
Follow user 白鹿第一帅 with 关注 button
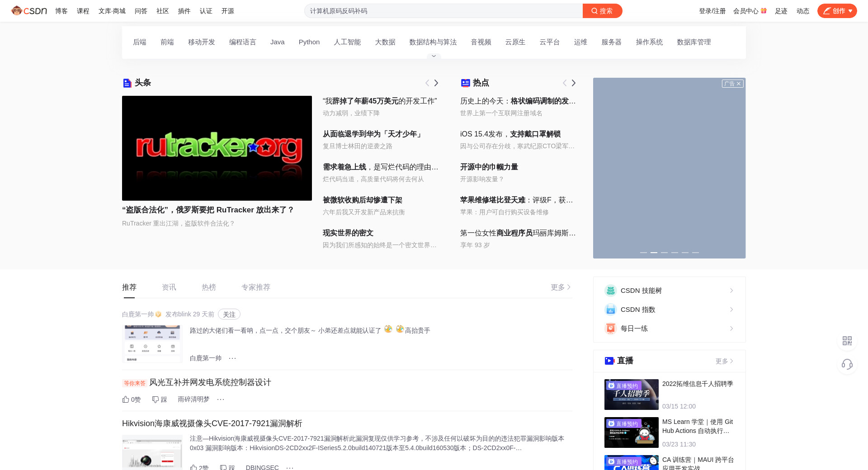coord(229,315)
